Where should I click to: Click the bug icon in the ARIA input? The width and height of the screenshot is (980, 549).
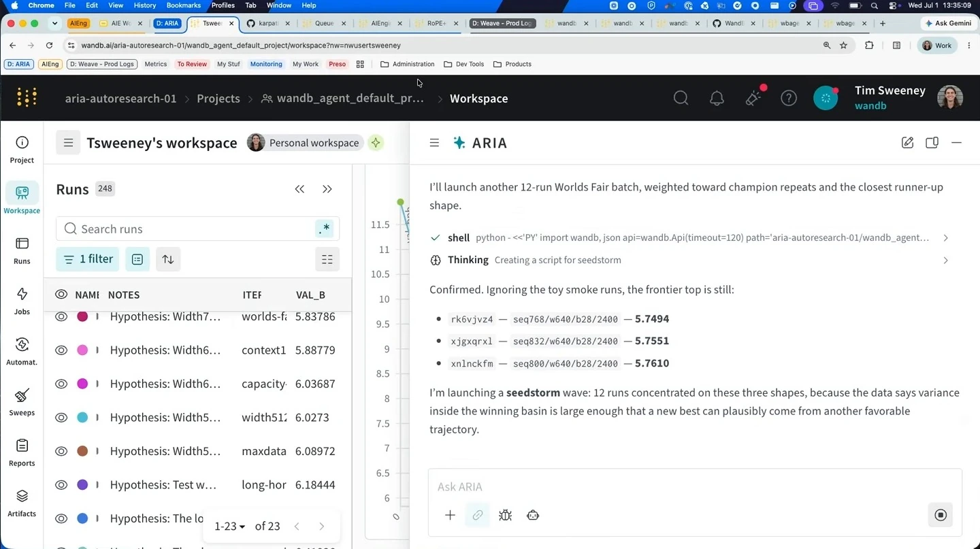505,515
